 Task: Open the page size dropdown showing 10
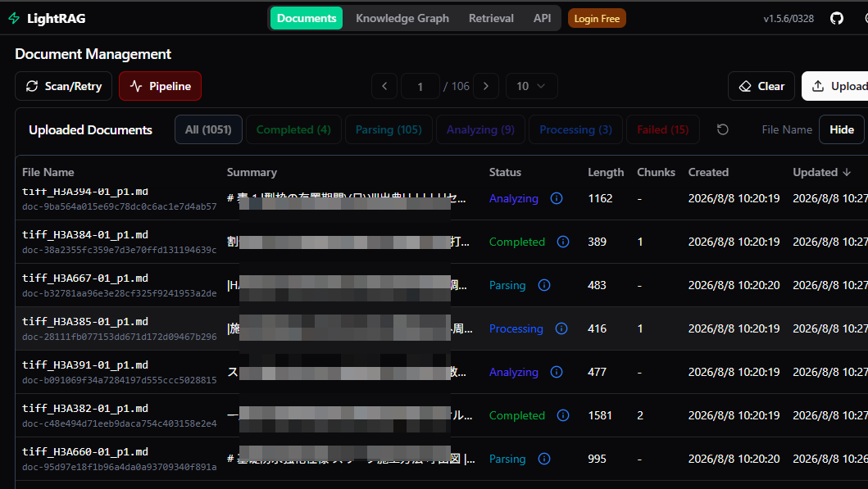point(531,86)
